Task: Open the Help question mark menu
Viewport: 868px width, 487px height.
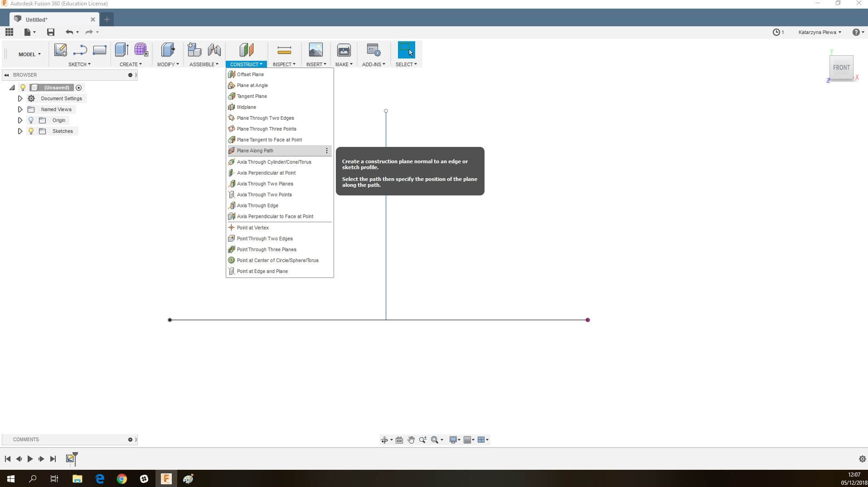Action: 858,32
